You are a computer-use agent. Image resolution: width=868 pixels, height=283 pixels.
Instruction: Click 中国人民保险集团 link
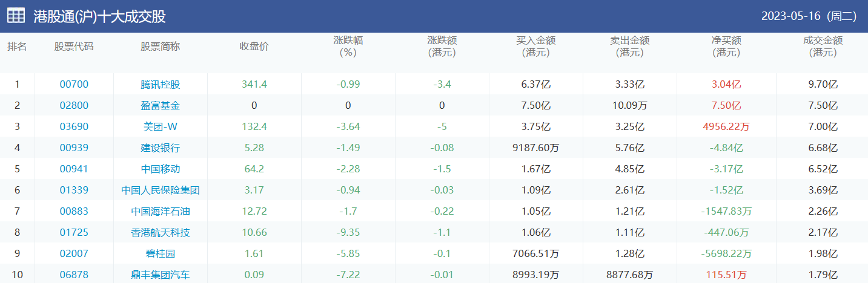160,190
